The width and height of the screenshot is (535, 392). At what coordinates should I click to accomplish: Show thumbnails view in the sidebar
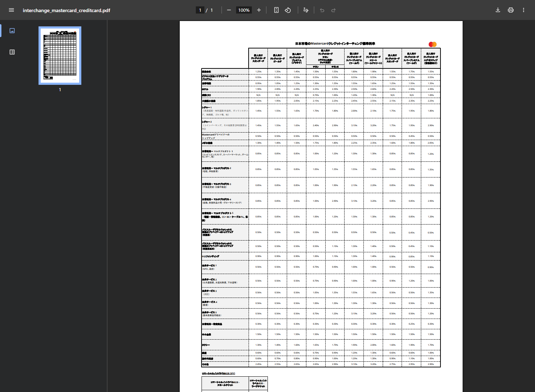12,31
